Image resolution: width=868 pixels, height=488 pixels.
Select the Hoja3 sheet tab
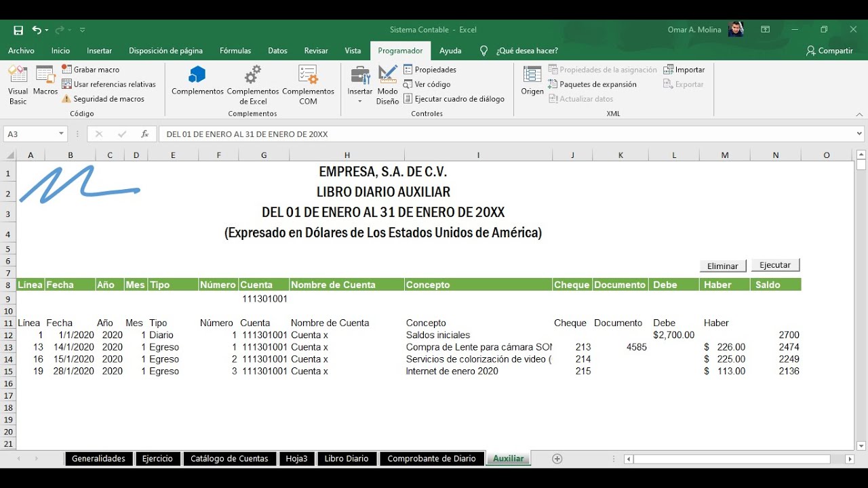tap(296, 459)
